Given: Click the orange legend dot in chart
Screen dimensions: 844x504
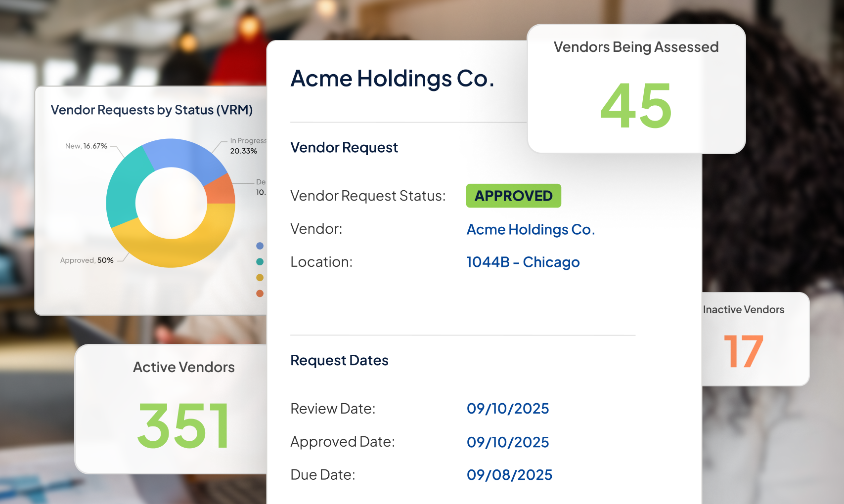Looking at the screenshot, I should pos(260,293).
